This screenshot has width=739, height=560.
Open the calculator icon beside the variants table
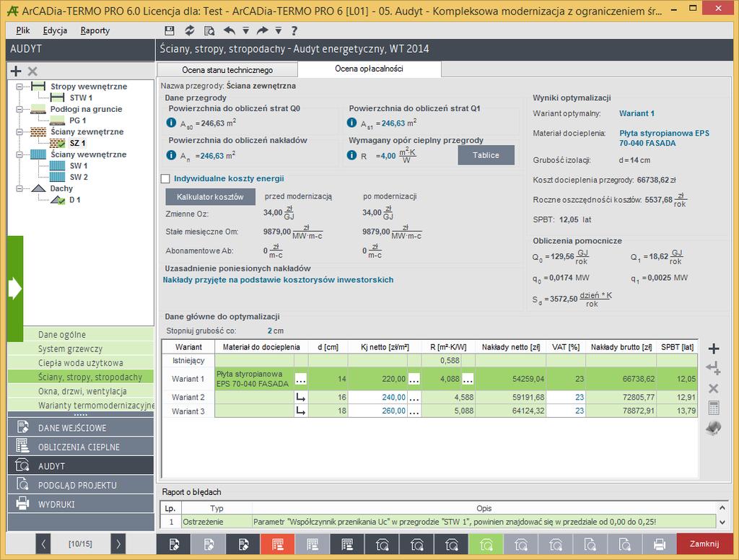[714, 408]
